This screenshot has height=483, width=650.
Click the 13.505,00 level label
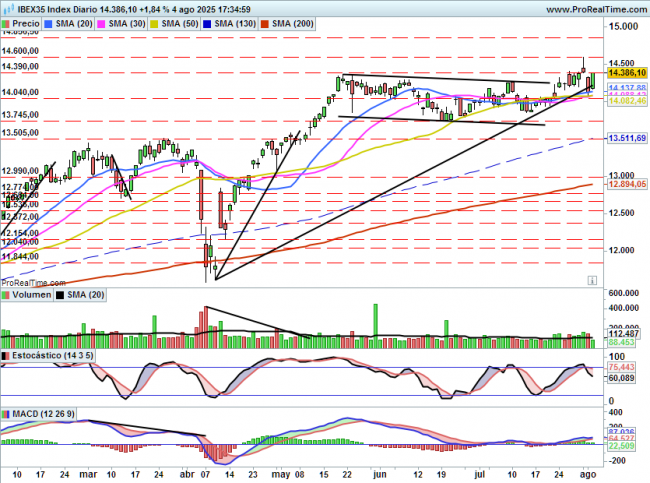tap(20, 133)
